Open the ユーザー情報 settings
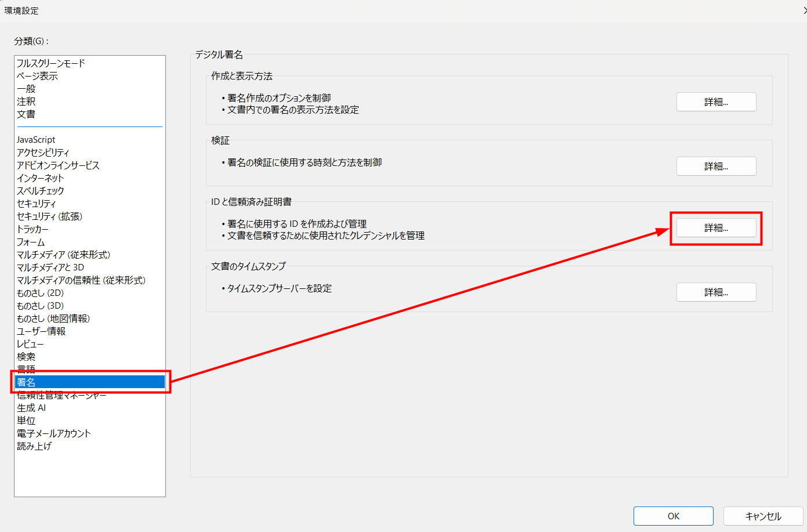807x532 pixels. pos(42,331)
